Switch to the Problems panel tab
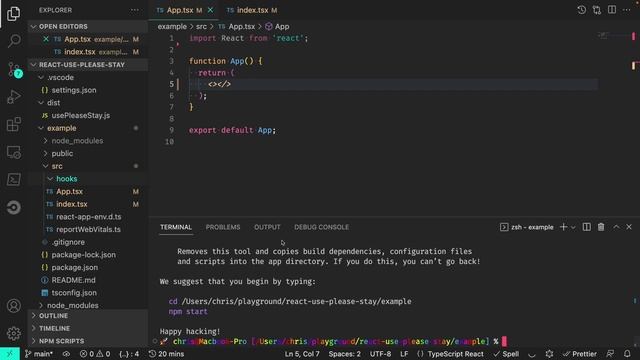The image size is (640, 360). [223, 227]
